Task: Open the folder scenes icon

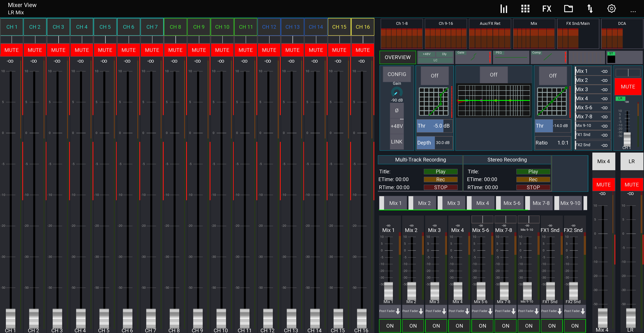Action: point(568,9)
